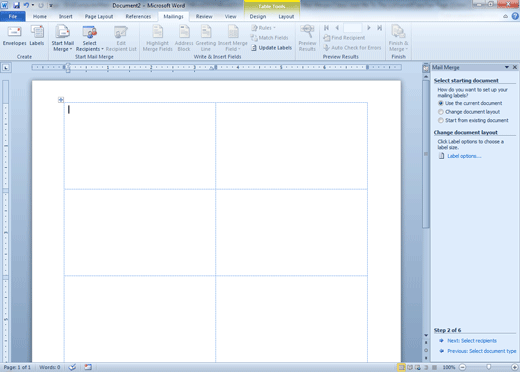
Task: Open the Select Recipients dropdown
Action: point(89,39)
